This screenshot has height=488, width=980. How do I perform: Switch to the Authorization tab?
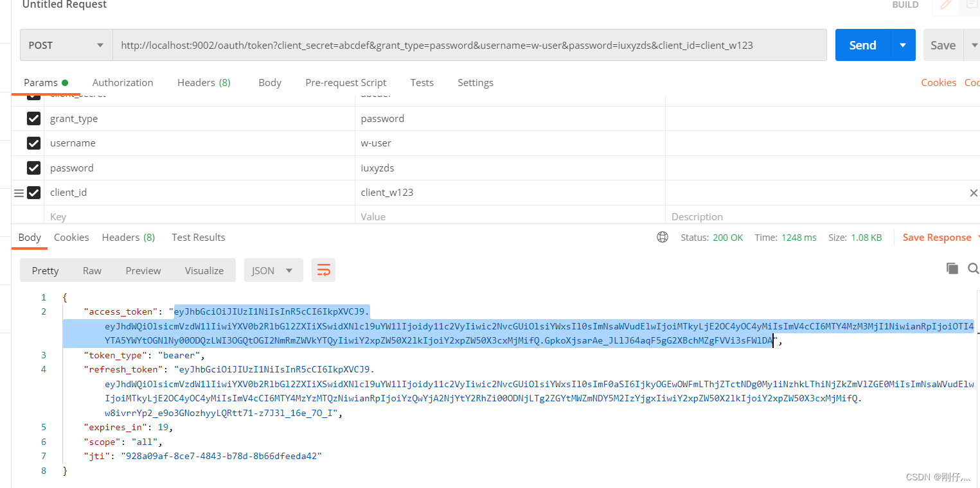point(123,82)
